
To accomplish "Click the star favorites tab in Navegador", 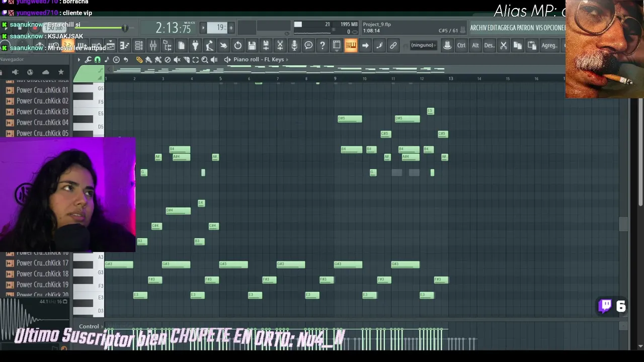I will 61,72.
